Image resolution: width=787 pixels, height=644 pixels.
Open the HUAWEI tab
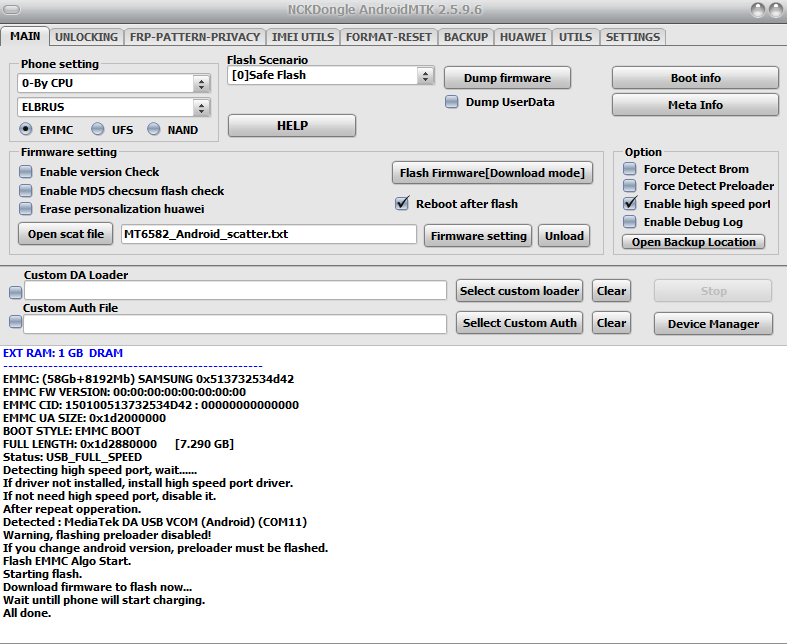pyautogui.click(x=522, y=37)
